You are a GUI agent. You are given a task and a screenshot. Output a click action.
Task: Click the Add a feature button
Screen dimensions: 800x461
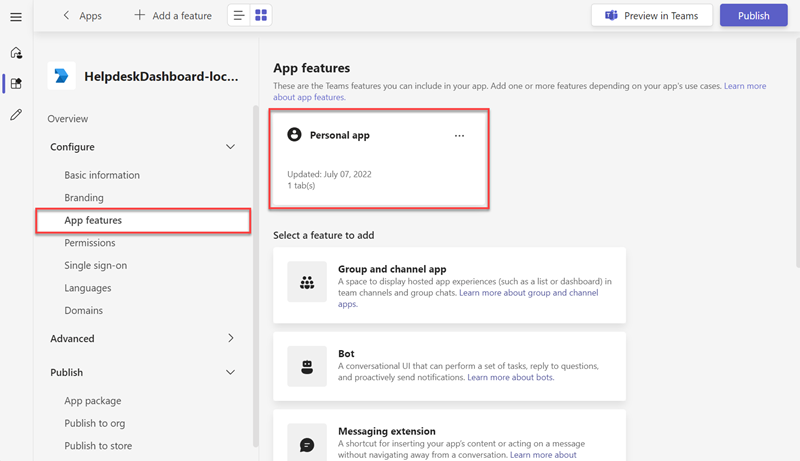[173, 15]
